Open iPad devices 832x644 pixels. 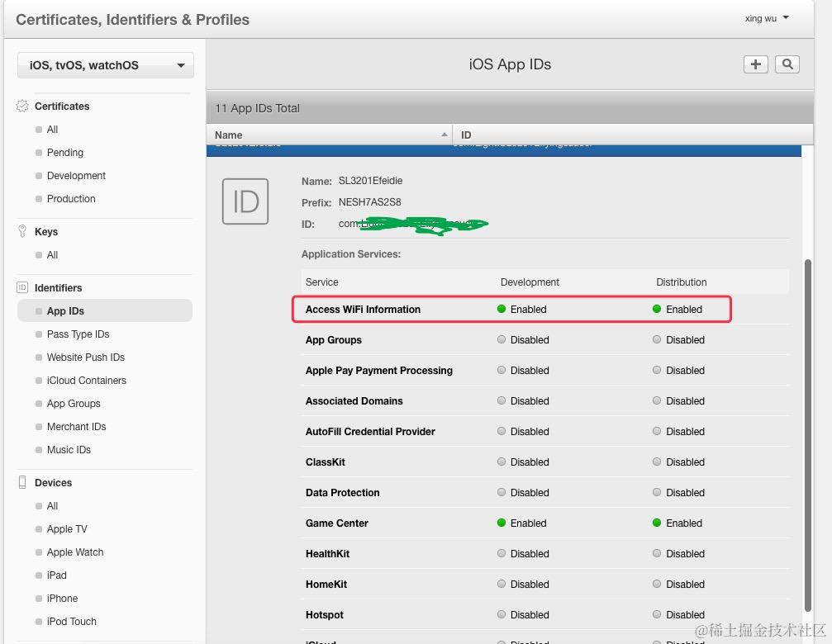tap(57, 575)
